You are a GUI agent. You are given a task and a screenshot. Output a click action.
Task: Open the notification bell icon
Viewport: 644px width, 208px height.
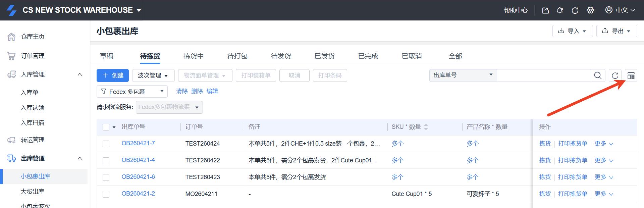tap(560, 10)
